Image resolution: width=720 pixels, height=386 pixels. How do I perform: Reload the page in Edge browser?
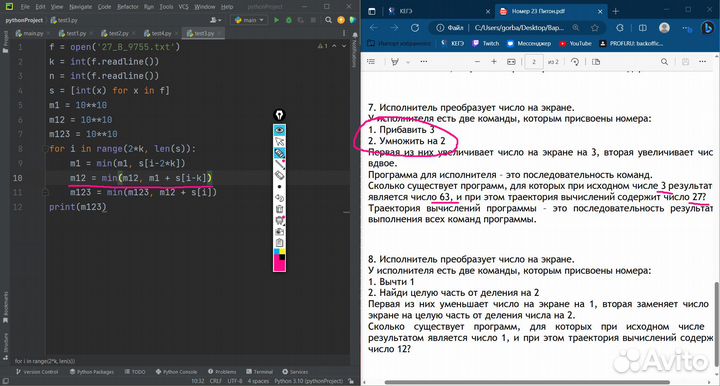[415, 28]
